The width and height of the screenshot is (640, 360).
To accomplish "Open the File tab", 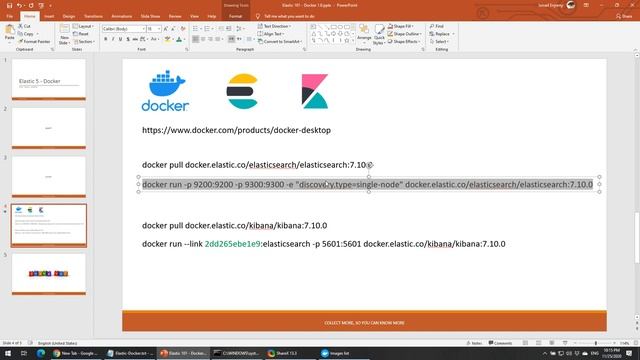I will coord(10,16).
